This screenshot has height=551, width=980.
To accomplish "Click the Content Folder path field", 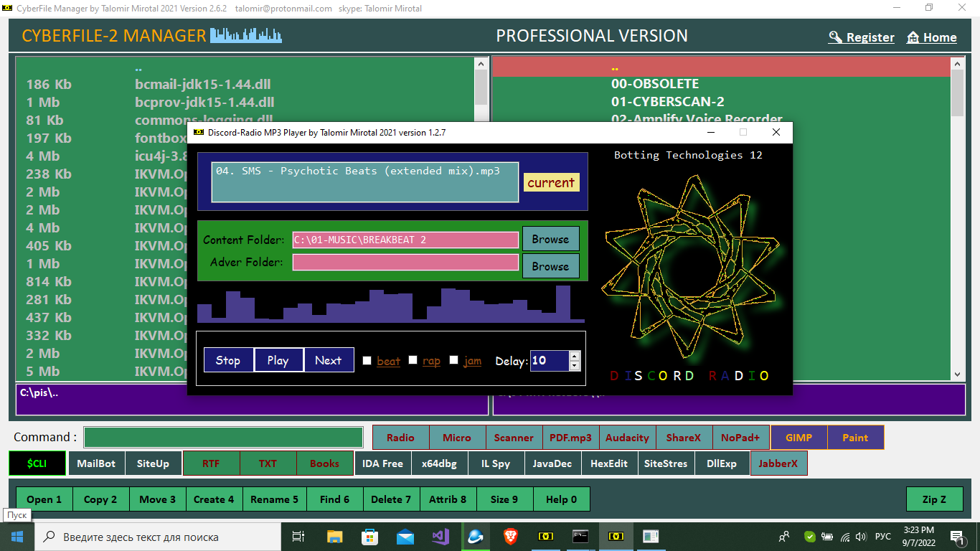I will click(x=405, y=240).
